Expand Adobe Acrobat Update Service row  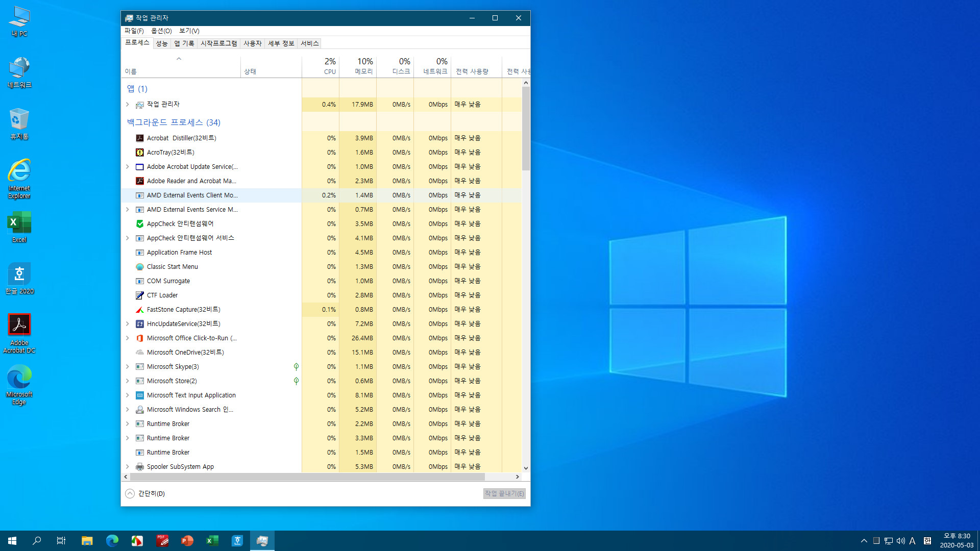point(128,167)
